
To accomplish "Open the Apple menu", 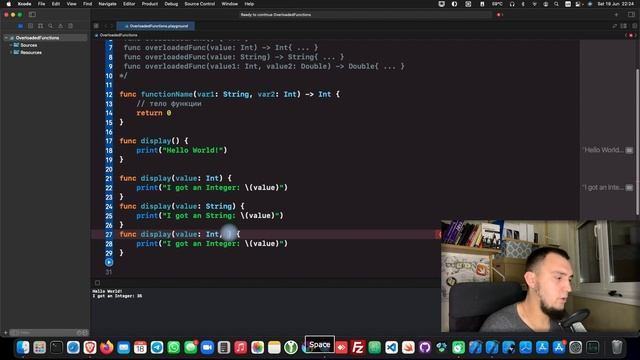I will pyautogui.click(x=9, y=4).
